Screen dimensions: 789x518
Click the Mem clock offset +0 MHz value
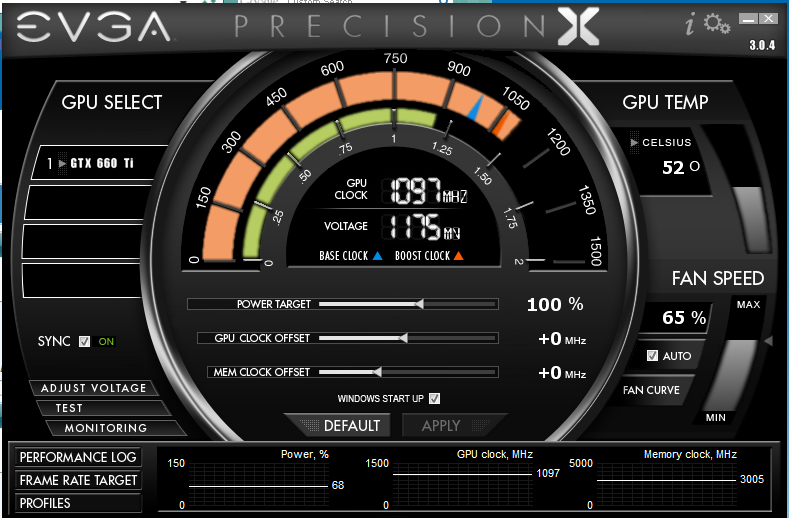(562, 373)
